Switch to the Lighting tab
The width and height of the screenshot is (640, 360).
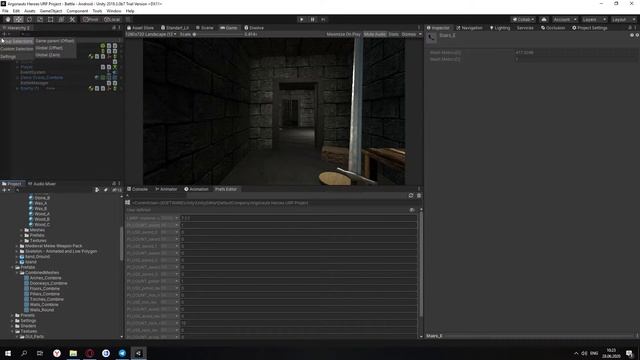[x=500, y=28]
